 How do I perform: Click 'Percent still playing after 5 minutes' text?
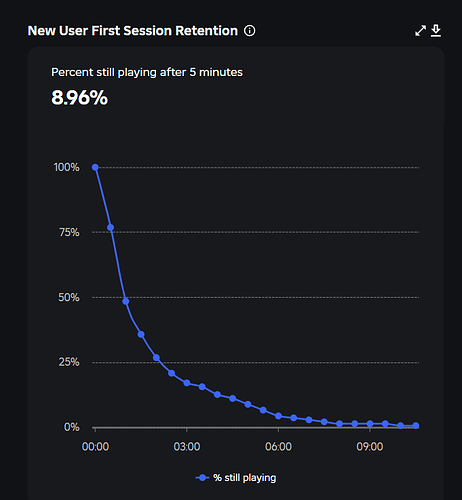click(147, 72)
